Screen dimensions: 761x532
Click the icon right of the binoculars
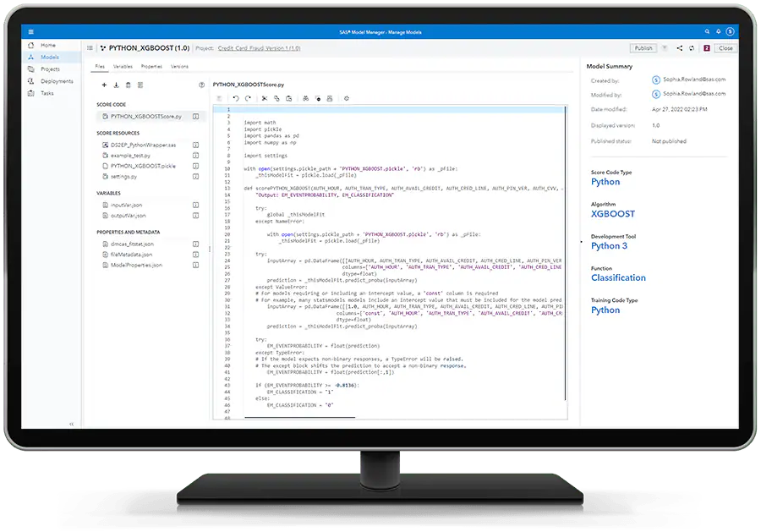(318, 99)
